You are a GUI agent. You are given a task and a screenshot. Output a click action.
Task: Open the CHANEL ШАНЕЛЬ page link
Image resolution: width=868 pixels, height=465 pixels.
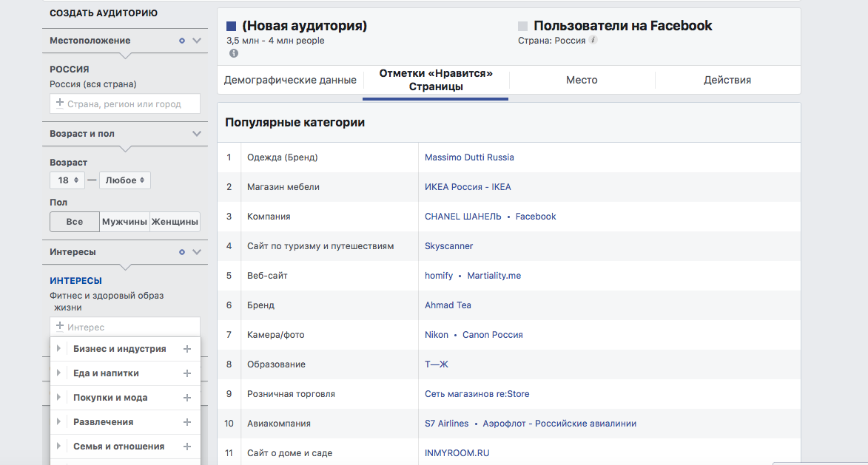click(x=462, y=216)
